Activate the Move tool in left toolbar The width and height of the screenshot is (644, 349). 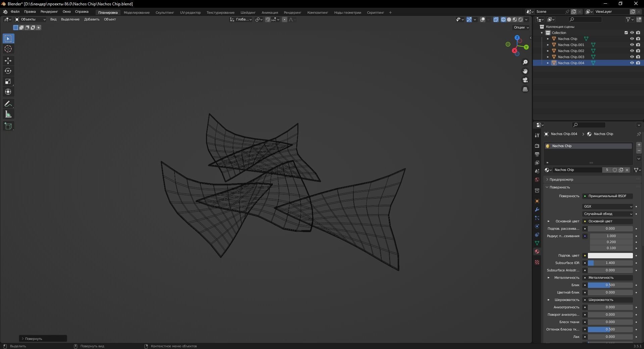point(8,61)
